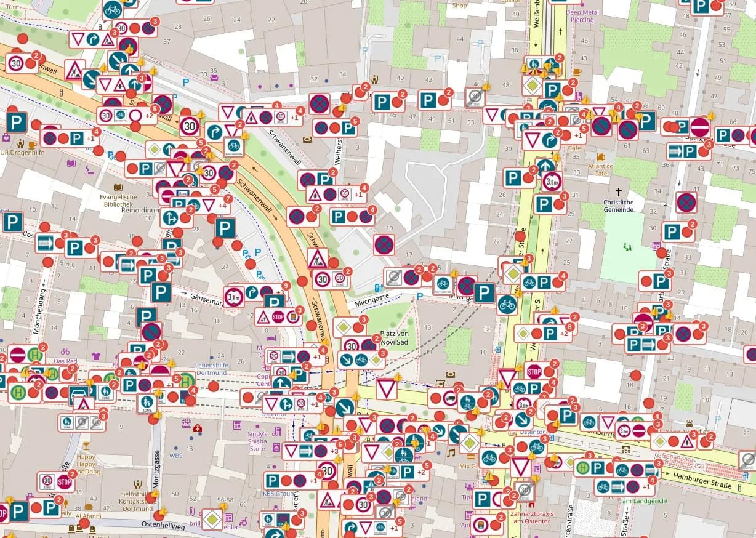Click the am Landgericht label
This screenshot has height=538, width=756.
click(644, 501)
